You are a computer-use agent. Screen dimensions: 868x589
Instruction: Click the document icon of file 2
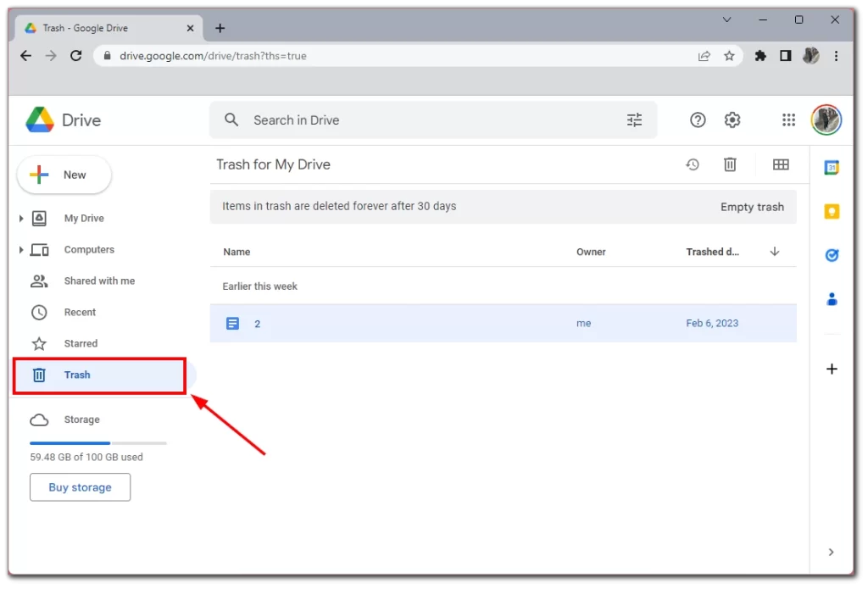click(x=232, y=323)
